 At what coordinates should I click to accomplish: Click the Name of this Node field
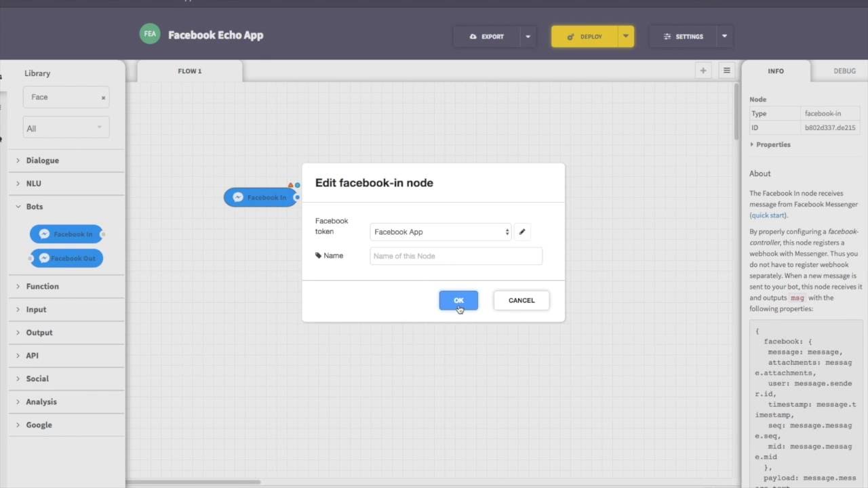[456, 256]
